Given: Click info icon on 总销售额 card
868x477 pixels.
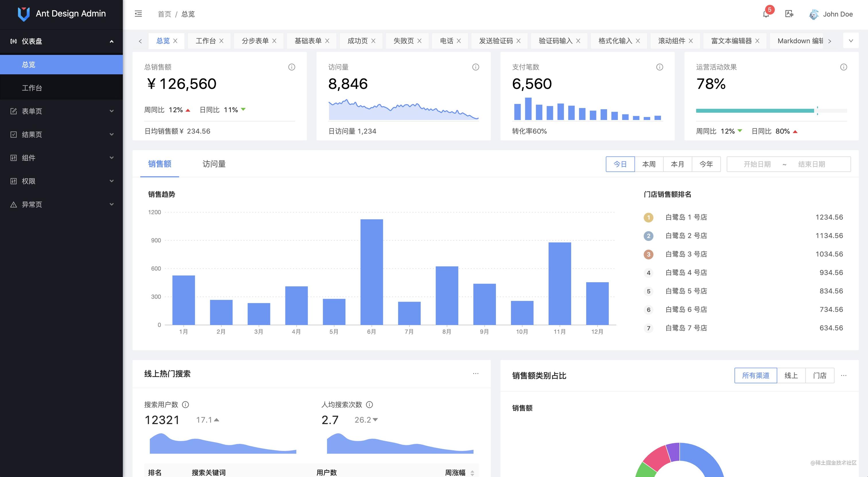Looking at the screenshot, I should 291,67.
